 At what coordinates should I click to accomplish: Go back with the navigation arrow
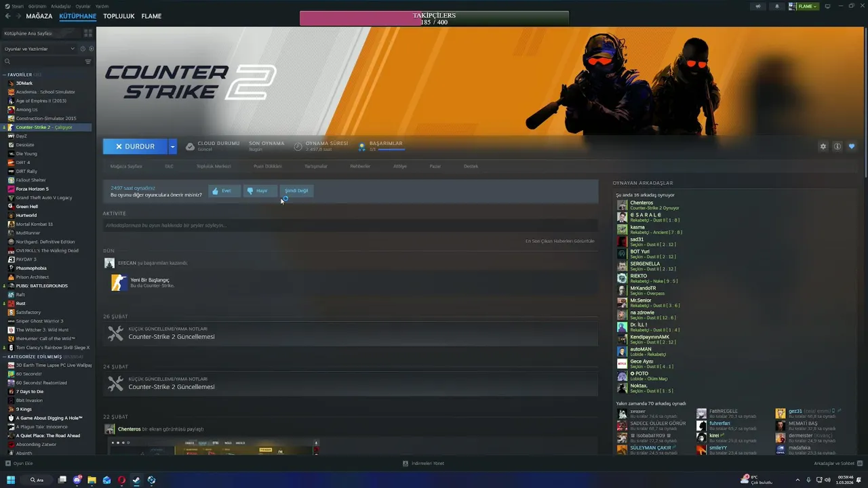(x=8, y=16)
